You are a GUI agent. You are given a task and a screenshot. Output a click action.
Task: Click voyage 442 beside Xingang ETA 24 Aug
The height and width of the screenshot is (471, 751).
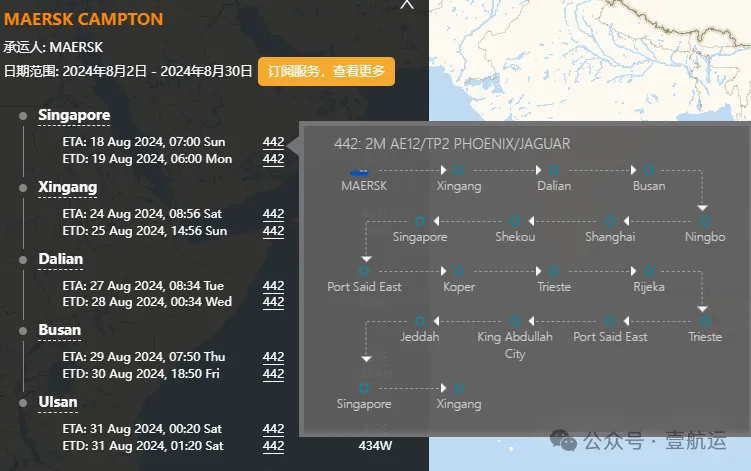[273, 214]
